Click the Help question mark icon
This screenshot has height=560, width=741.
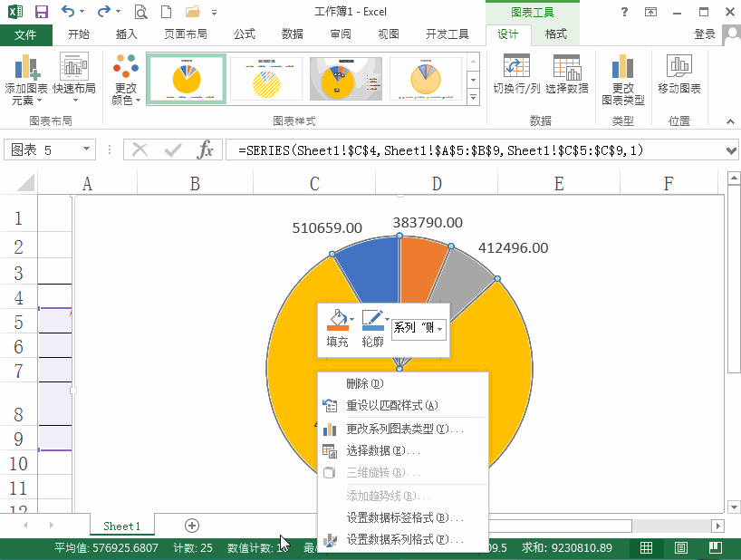625,12
